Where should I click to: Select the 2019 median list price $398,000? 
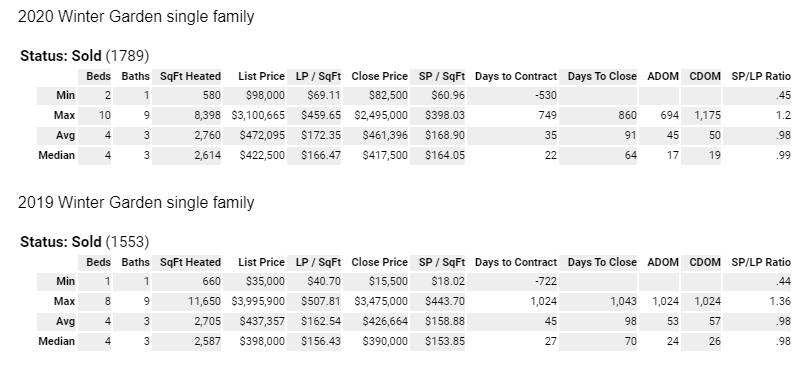[x=262, y=342]
